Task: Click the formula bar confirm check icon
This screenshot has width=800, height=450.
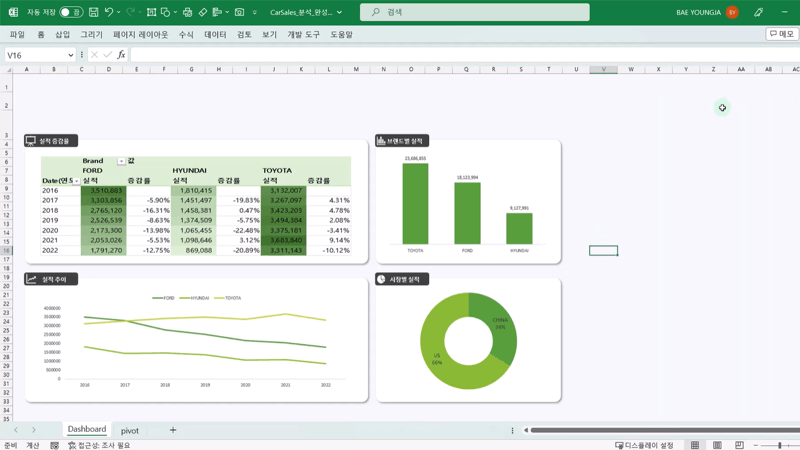Action: pyautogui.click(x=108, y=55)
